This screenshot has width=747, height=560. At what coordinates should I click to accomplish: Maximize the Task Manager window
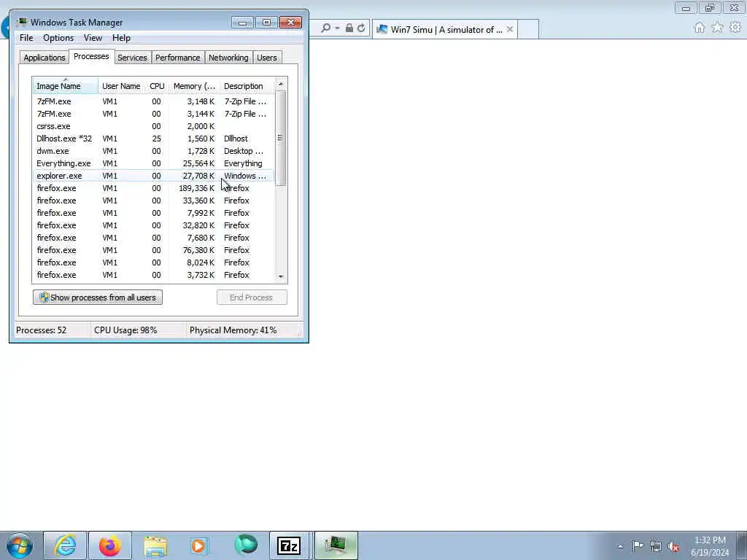pyautogui.click(x=266, y=23)
